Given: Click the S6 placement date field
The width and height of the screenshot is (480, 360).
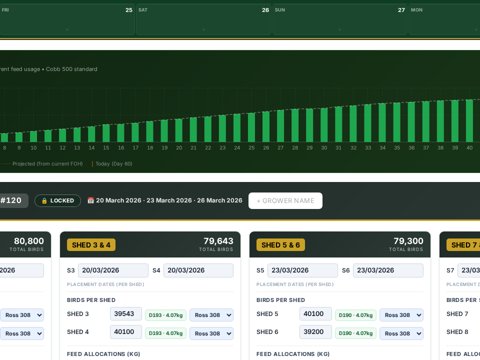Looking at the screenshot, I should (388, 270).
